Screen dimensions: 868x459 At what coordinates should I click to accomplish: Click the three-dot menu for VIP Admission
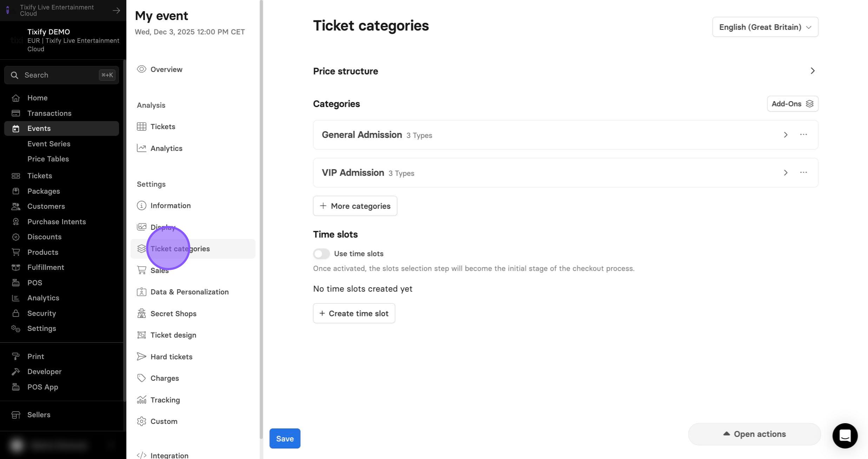coord(803,172)
